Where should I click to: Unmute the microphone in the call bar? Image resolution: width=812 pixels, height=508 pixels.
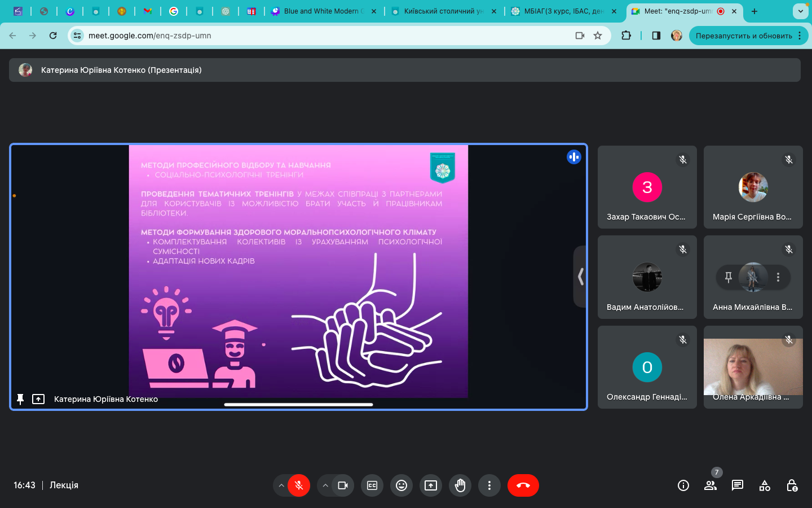coord(299,485)
